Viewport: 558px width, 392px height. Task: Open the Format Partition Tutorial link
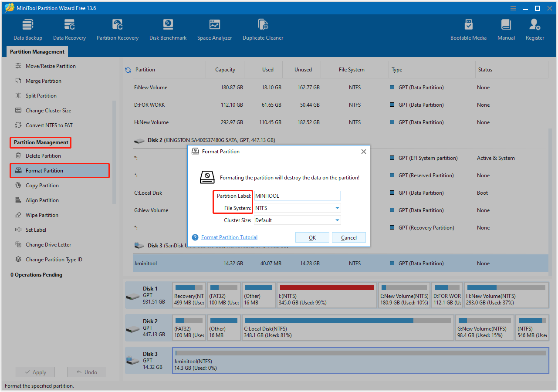point(229,237)
